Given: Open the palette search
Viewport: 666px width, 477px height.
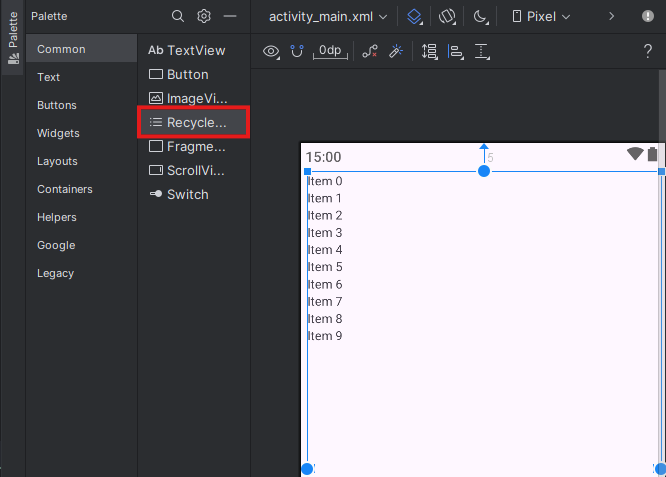Looking at the screenshot, I should point(178,16).
